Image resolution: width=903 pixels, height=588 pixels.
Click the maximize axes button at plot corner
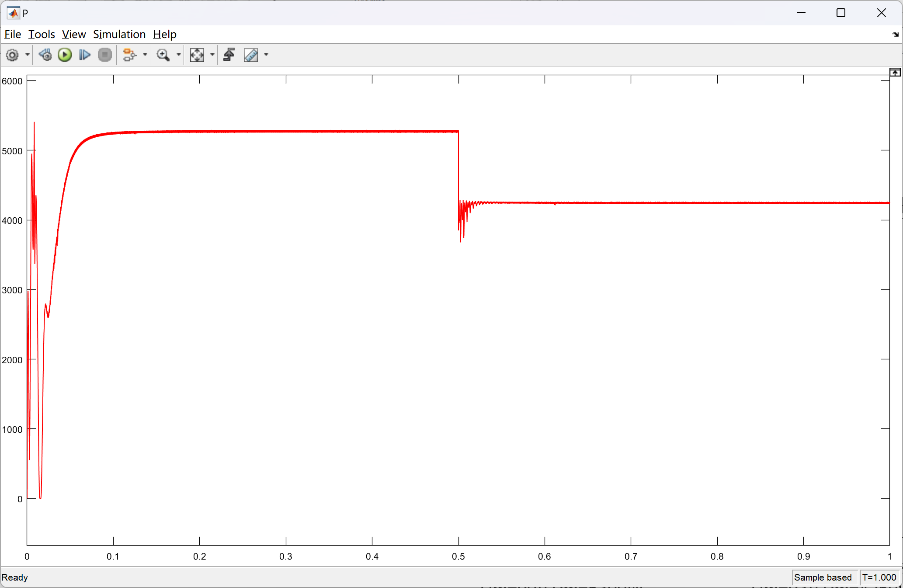(x=895, y=73)
